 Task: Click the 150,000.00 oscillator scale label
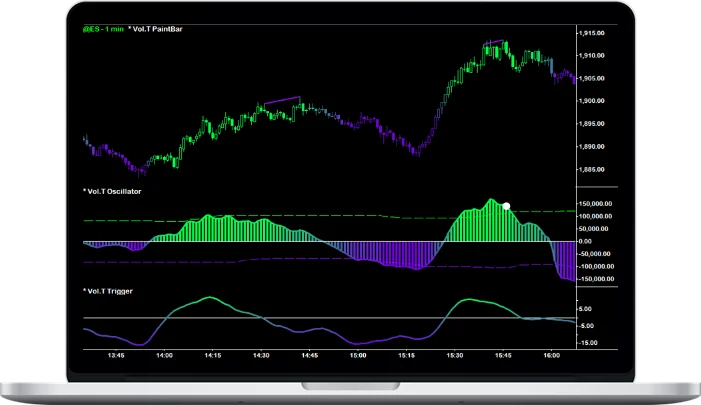(x=598, y=202)
